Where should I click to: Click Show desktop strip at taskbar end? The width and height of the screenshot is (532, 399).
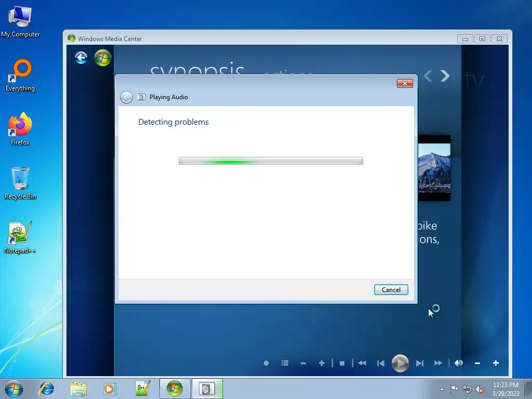click(x=528, y=389)
